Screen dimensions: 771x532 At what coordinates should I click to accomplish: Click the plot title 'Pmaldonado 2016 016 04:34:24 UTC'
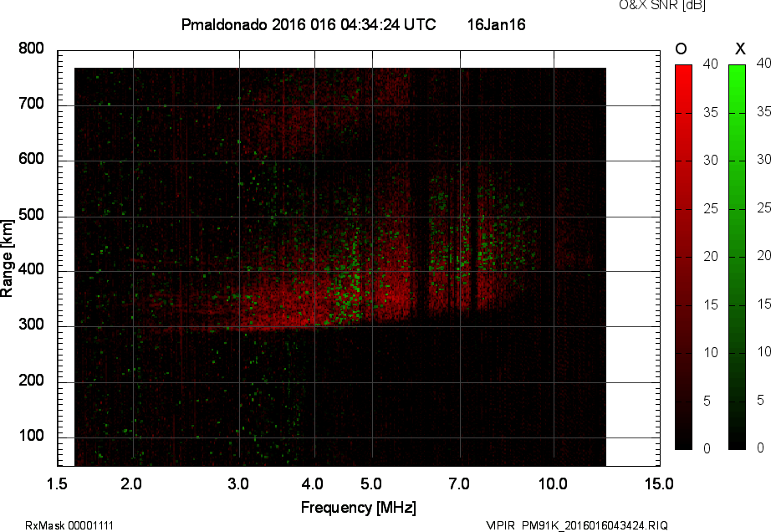[309, 24]
